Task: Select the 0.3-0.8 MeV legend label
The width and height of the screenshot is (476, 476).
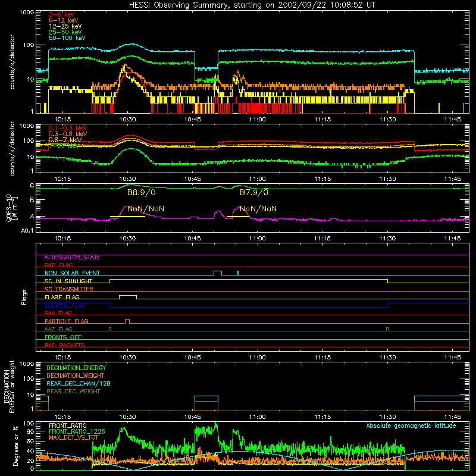Action: (68, 134)
